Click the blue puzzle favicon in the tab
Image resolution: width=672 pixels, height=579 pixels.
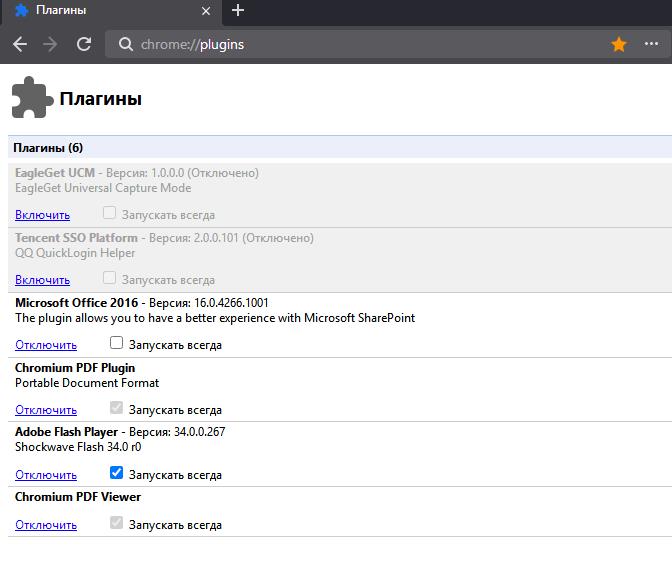tap(21, 10)
